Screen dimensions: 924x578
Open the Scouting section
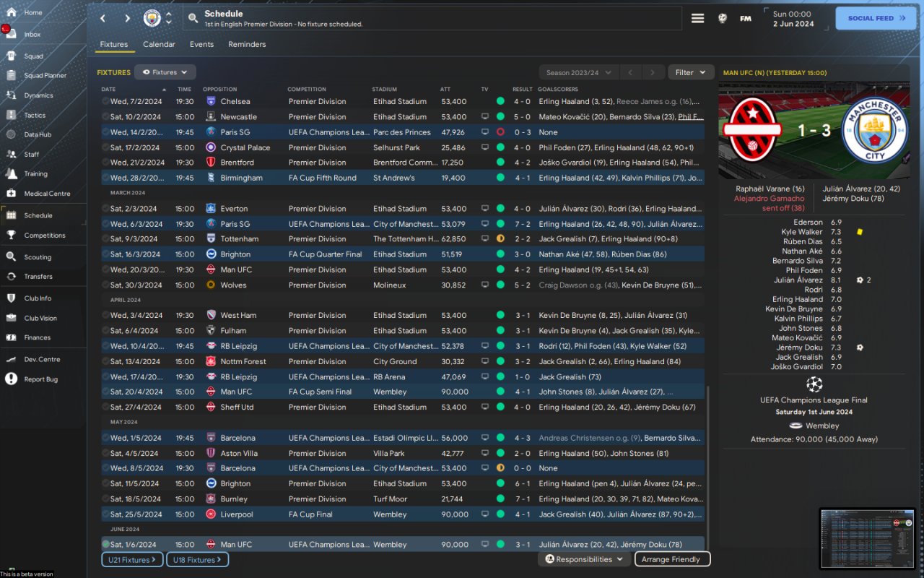(38, 256)
